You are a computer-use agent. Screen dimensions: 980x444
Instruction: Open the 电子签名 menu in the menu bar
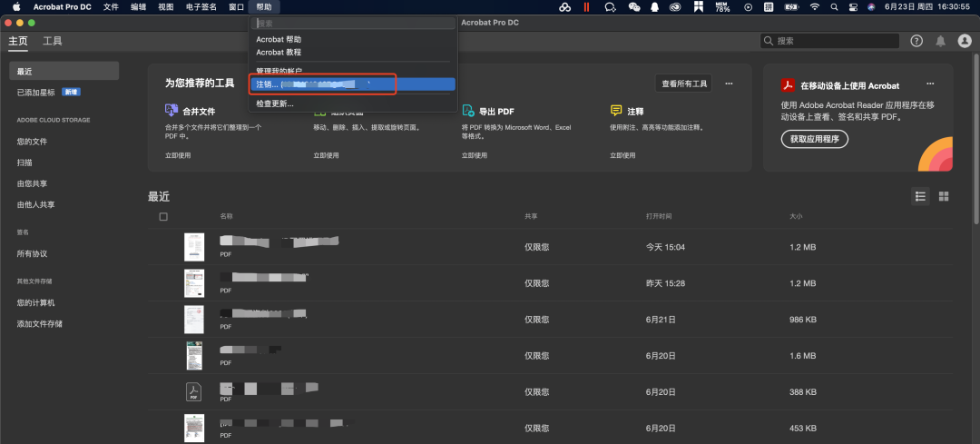point(201,7)
